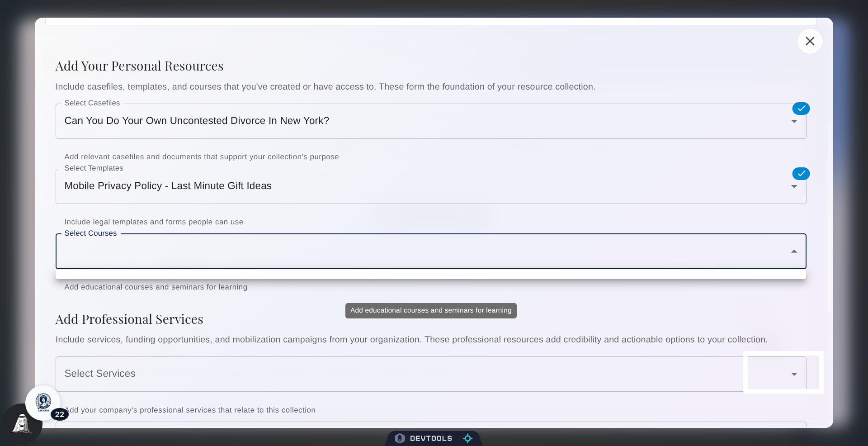Click the Laymans justice logo circle
The height and width of the screenshot is (446, 868).
43,402
